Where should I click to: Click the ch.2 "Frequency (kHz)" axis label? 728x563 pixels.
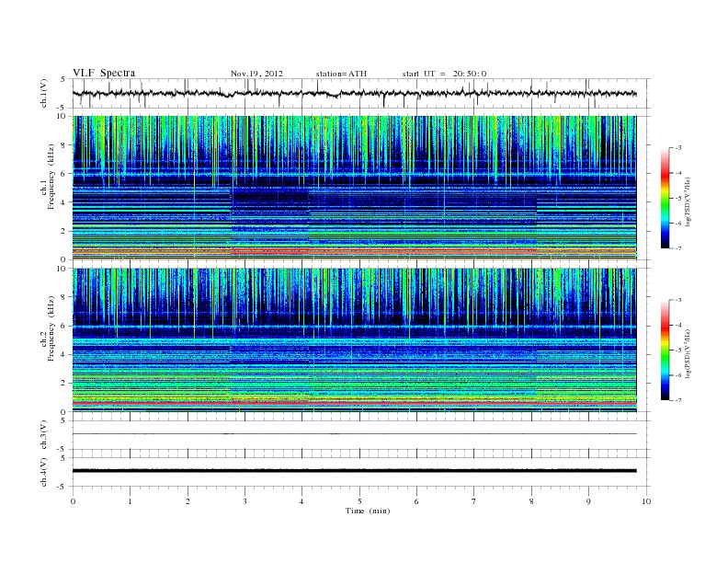(51, 328)
